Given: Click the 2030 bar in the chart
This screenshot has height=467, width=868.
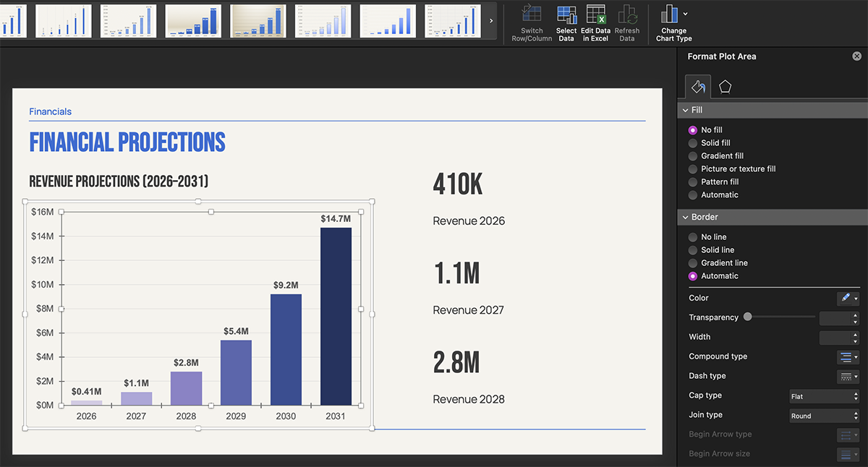Looking at the screenshot, I should click(x=286, y=350).
